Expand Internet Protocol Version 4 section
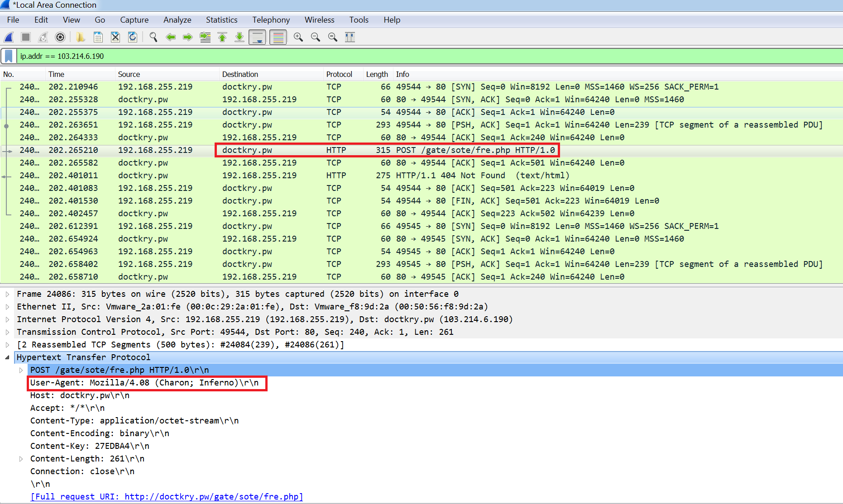 pos(7,319)
